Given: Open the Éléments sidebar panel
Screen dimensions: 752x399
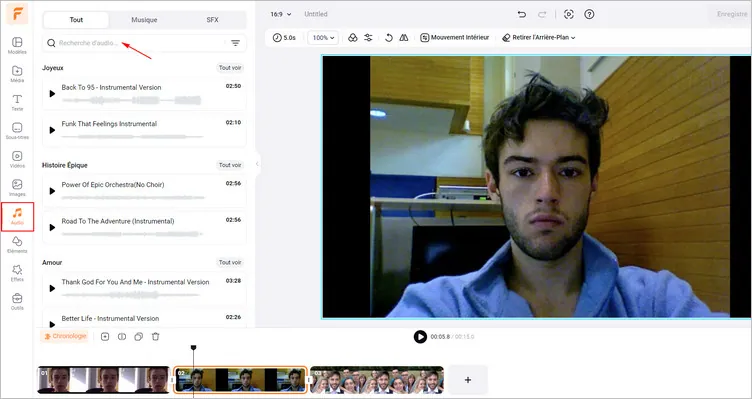Looking at the screenshot, I should point(17,244).
